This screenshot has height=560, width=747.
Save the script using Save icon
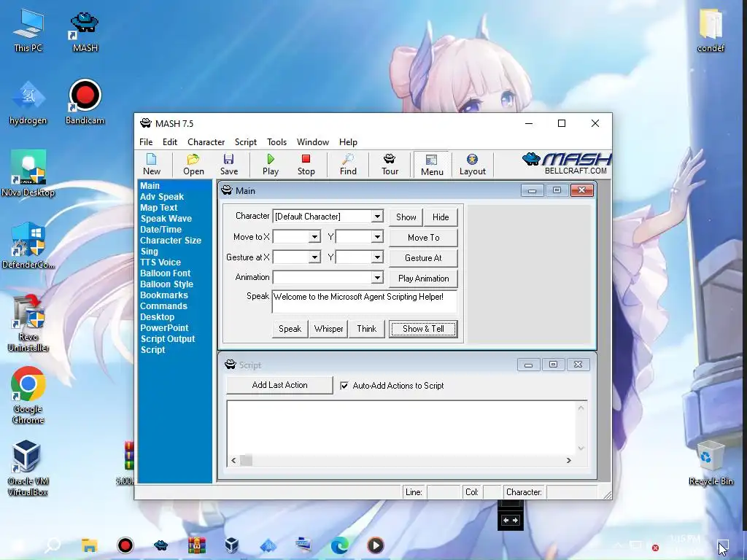pos(228,165)
